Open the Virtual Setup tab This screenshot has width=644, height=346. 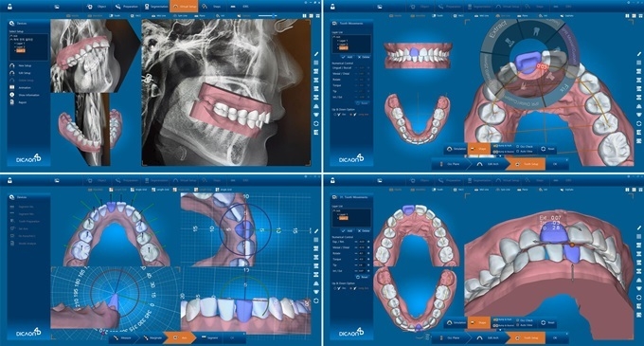[x=185, y=7]
